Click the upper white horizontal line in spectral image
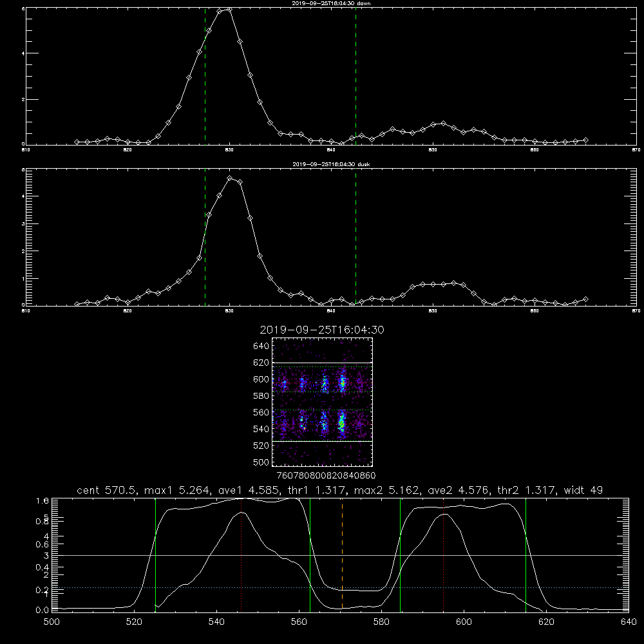 pos(323,363)
